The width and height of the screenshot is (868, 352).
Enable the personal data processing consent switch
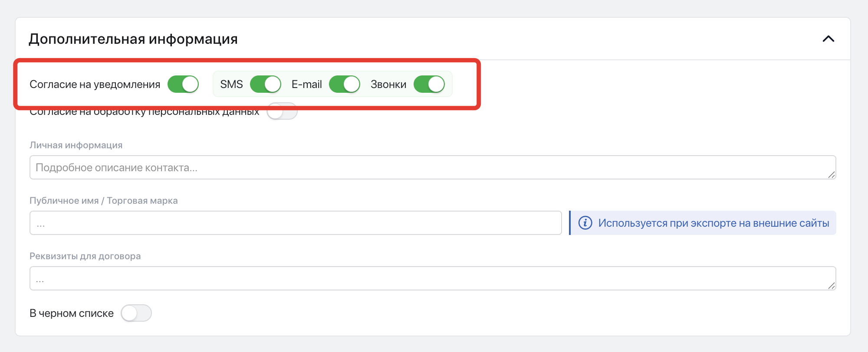pyautogui.click(x=282, y=111)
